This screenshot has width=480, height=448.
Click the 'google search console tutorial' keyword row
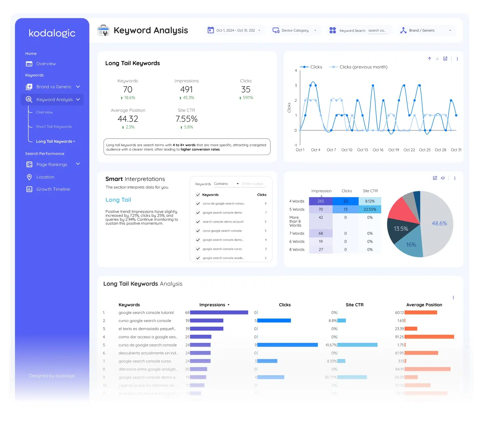click(x=146, y=313)
